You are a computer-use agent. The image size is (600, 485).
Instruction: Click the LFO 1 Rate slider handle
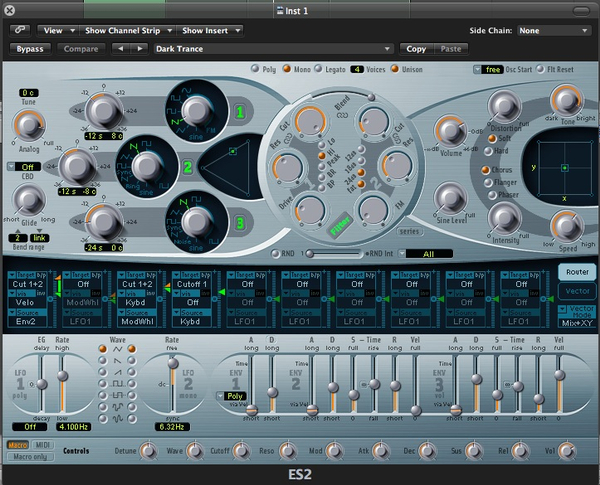[62, 376]
